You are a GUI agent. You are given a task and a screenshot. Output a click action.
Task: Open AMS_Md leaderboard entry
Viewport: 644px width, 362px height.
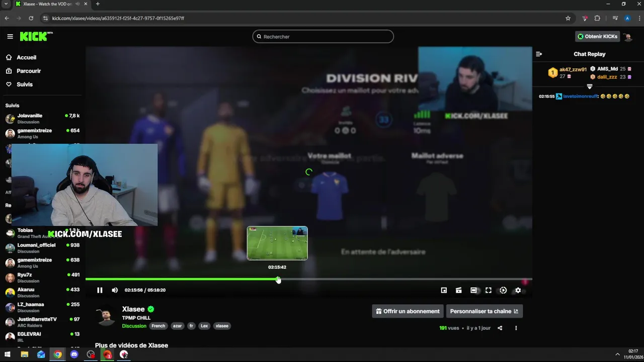pos(610,69)
